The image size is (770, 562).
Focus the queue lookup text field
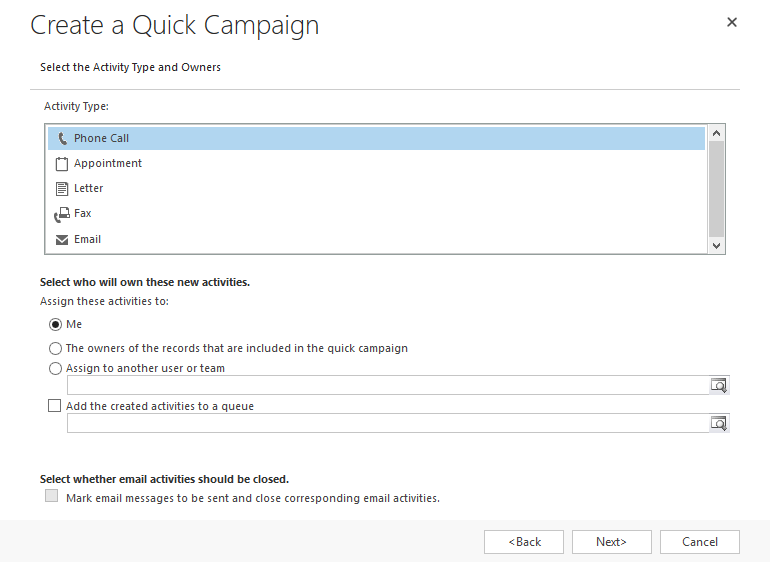click(388, 423)
